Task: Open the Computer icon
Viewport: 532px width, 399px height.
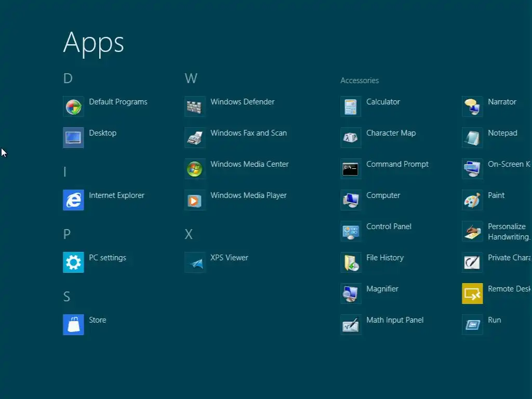Action: 351,200
